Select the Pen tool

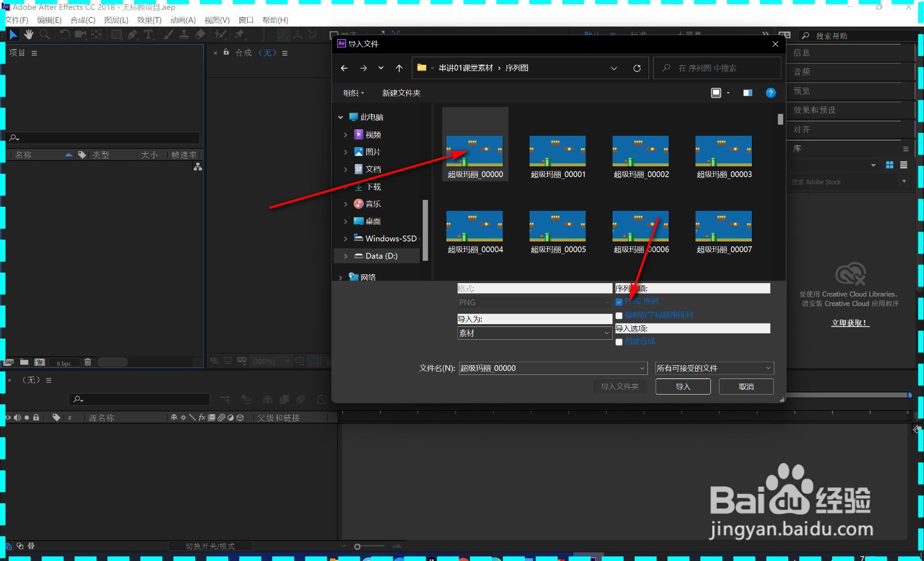[133, 35]
